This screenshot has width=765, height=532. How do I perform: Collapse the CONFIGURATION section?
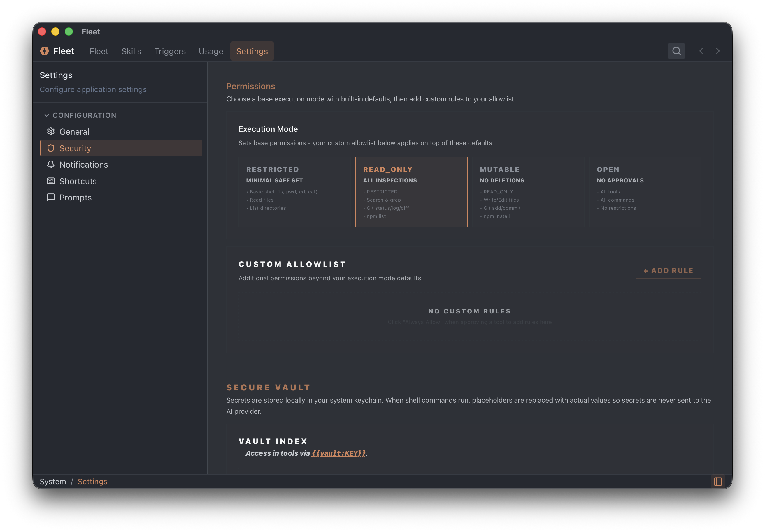47,115
